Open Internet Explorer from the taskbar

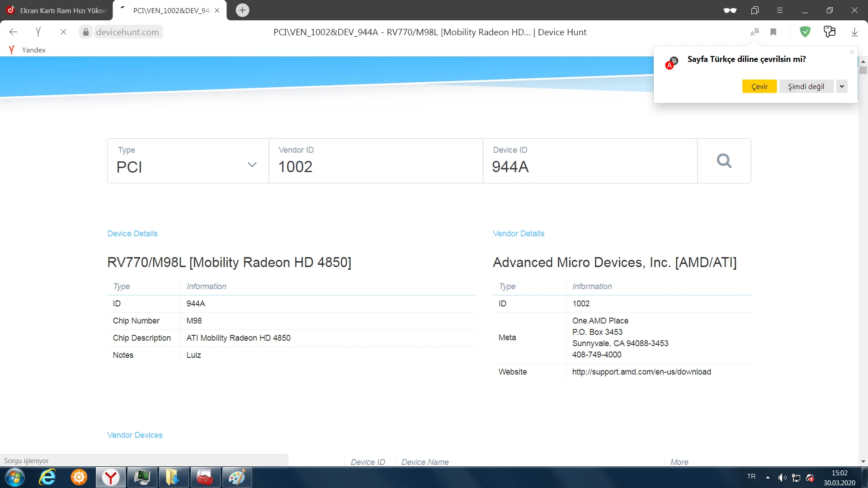pyautogui.click(x=47, y=477)
